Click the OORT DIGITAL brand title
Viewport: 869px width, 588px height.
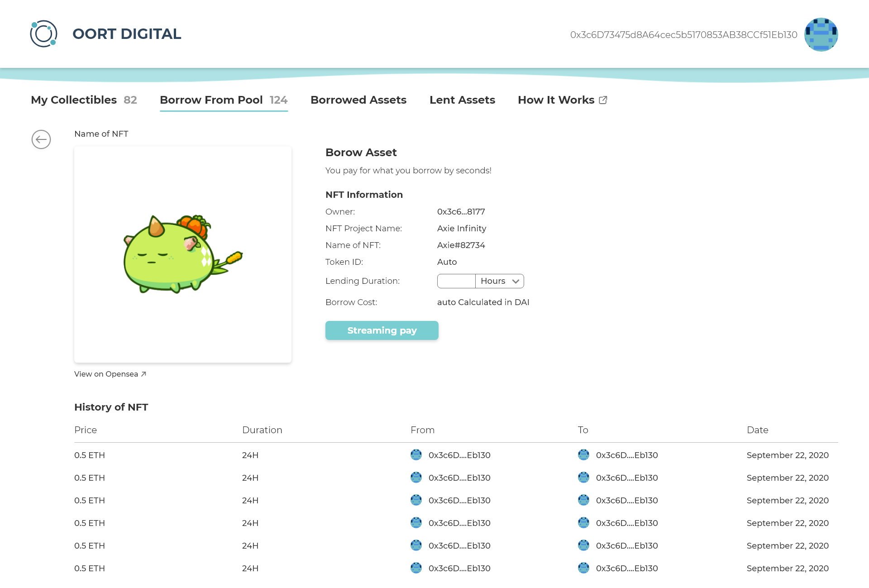[127, 34]
